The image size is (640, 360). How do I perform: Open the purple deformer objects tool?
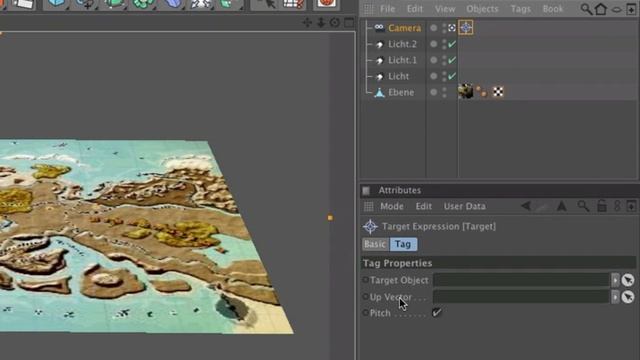coord(173,4)
